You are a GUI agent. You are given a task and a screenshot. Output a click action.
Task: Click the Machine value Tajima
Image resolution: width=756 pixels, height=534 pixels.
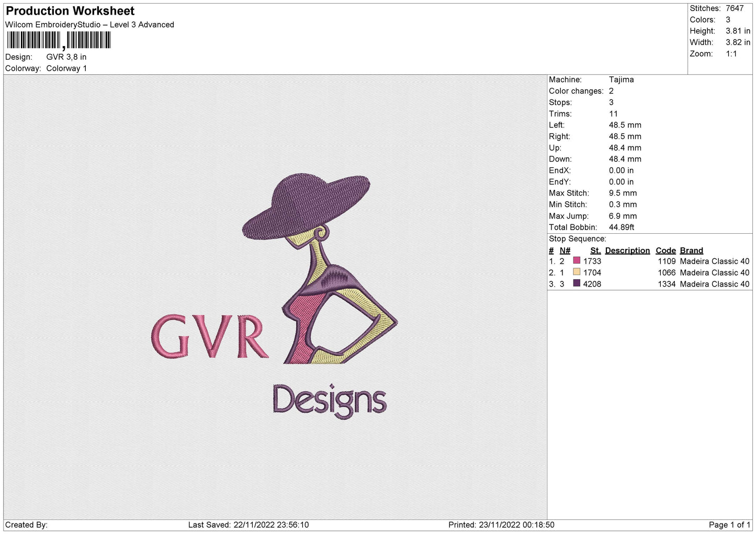(621, 79)
